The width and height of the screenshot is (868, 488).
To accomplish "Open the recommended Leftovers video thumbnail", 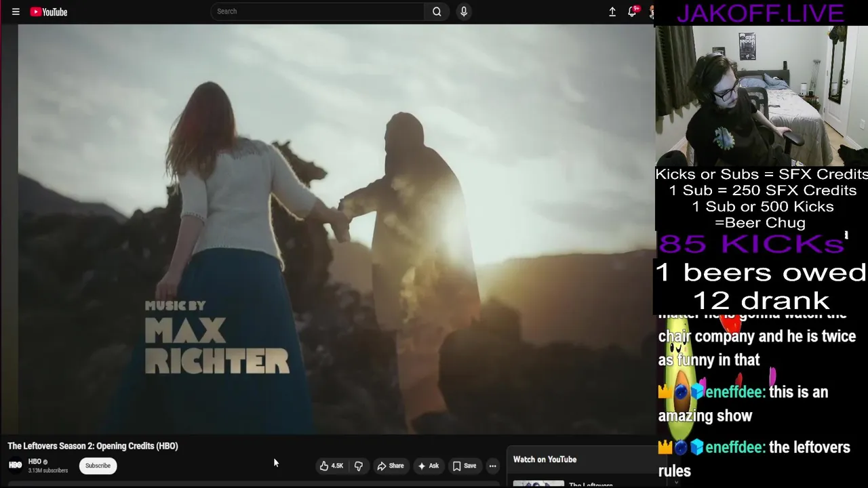I will click(538, 484).
